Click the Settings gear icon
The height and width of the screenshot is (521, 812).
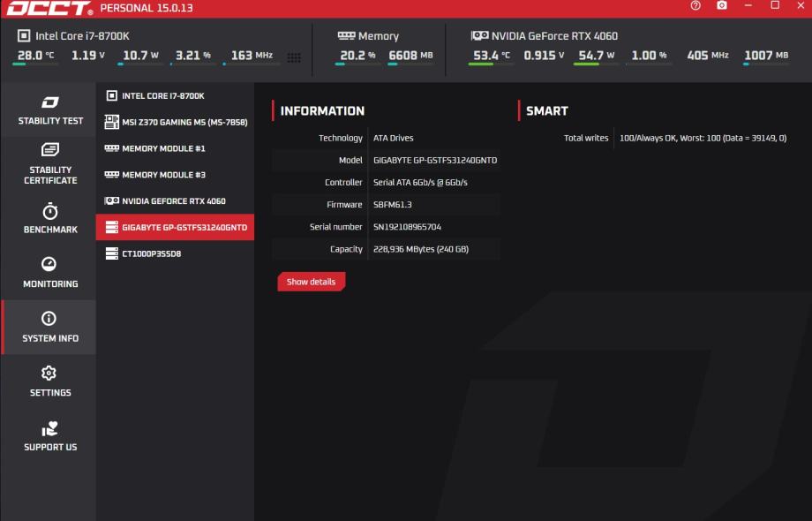(49, 373)
